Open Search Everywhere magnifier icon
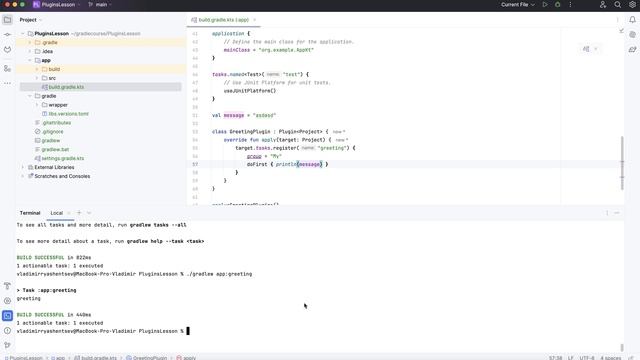Screen dimensions: 640x360 (x=618, y=4)
